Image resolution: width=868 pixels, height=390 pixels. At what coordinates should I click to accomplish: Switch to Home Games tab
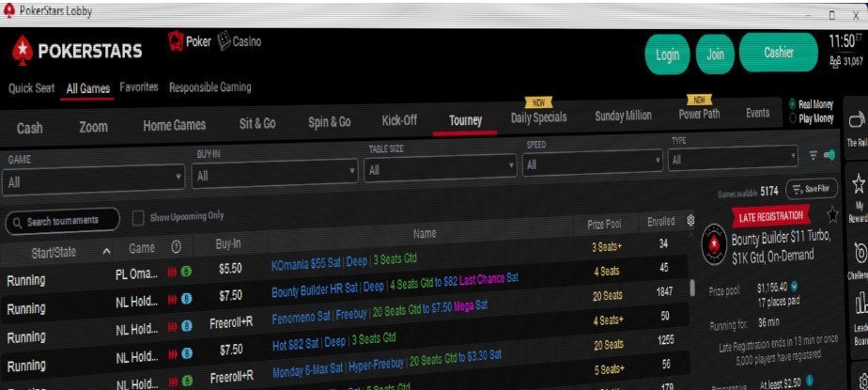175,125
